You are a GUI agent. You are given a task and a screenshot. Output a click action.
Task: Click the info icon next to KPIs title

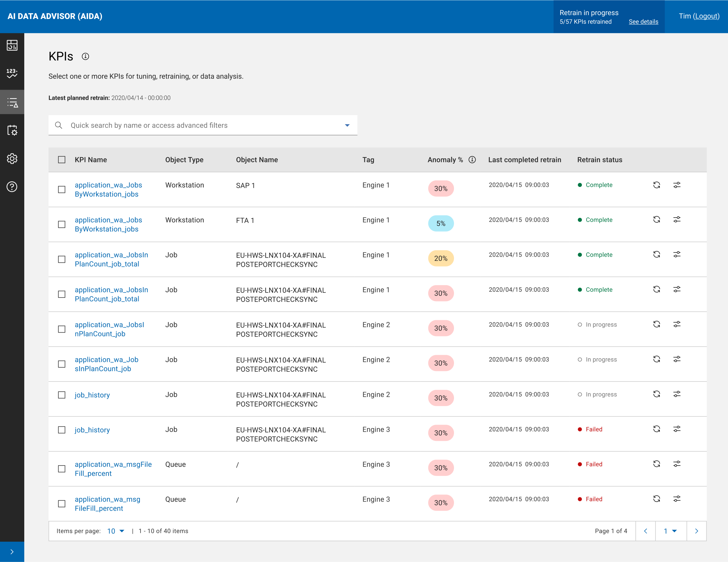[x=86, y=56]
